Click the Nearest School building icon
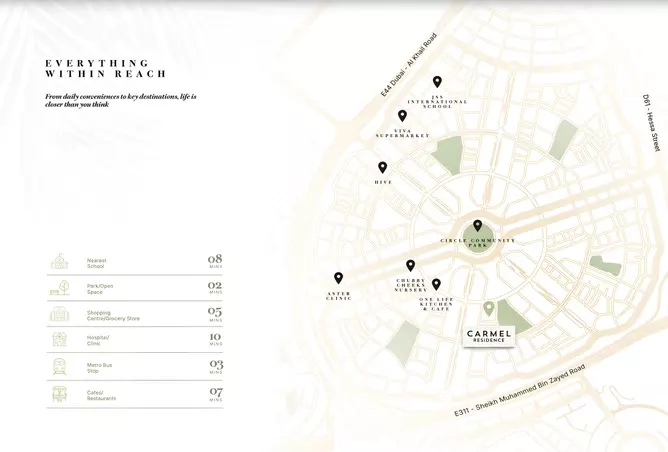 click(60, 261)
